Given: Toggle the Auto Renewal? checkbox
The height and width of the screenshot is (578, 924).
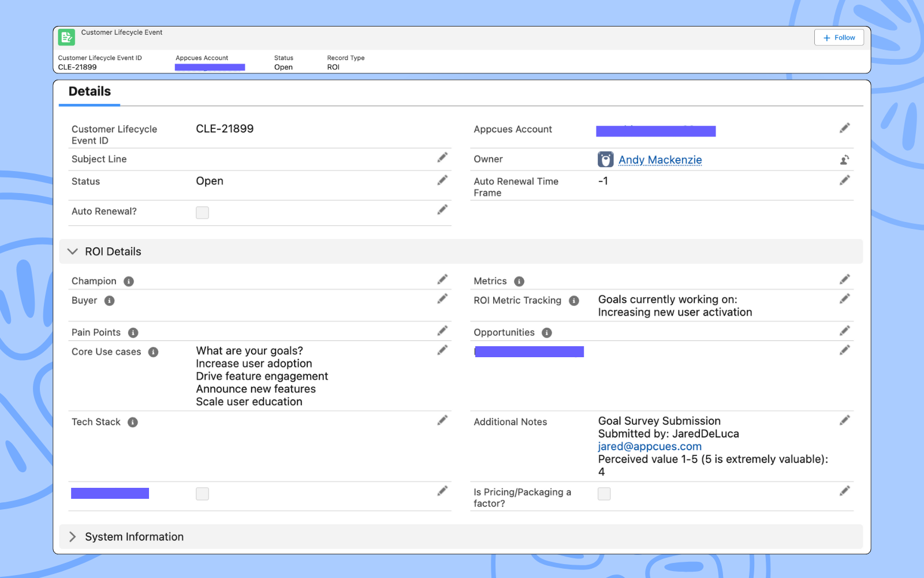Looking at the screenshot, I should 202,213.
